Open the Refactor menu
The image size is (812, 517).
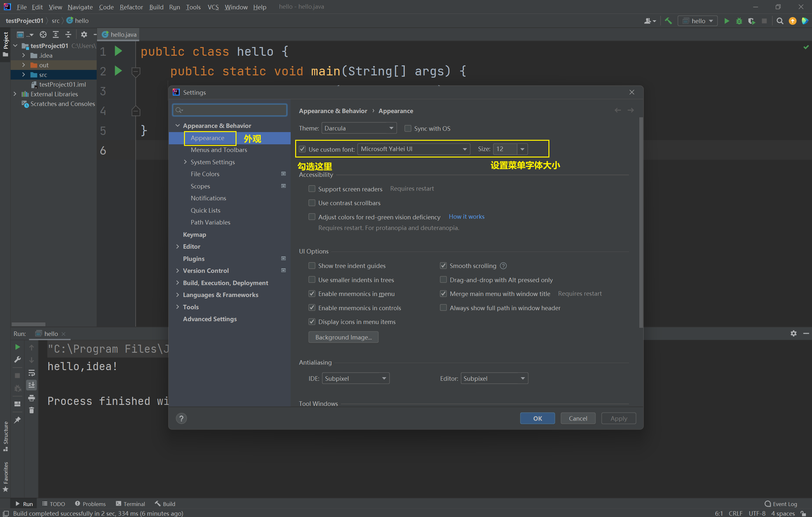(131, 7)
